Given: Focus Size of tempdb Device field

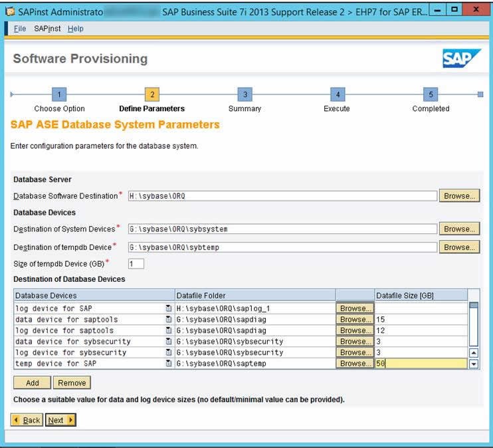Looking at the screenshot, I should click(x=136, y=264).
